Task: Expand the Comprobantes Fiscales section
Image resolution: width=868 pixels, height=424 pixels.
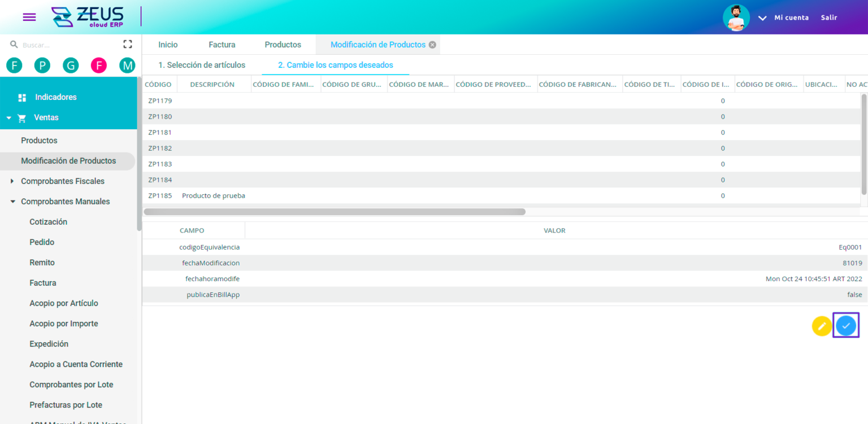Action: [x=63, y=181]
